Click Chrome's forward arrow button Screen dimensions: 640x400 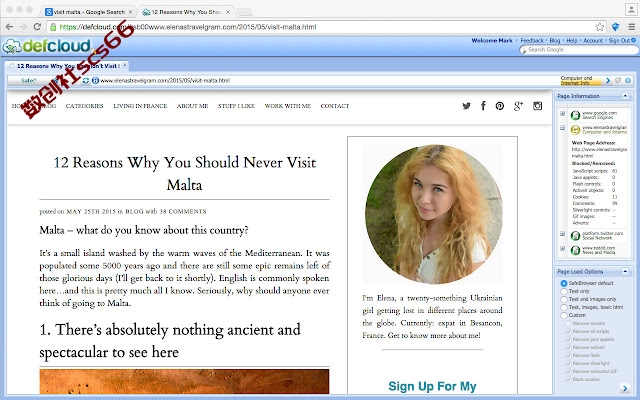(x=23, y=27)
